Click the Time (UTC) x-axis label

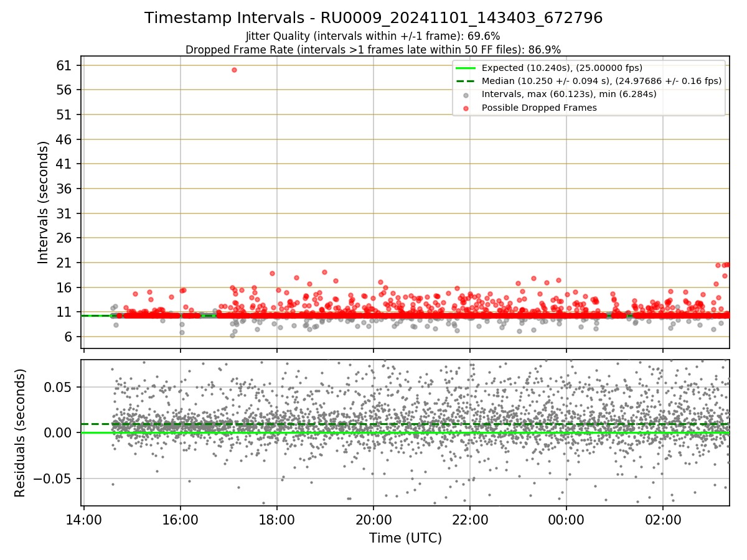(405, 538)
